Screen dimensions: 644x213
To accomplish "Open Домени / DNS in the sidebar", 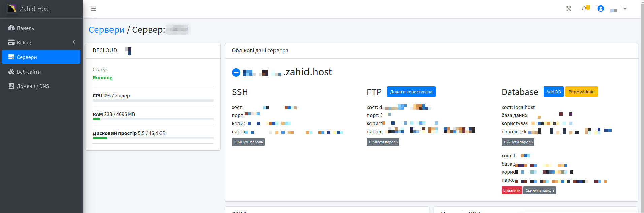I will [x=33, y=86].
